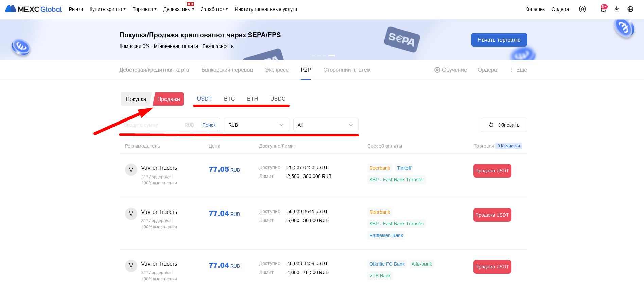Click the download app icon
644x297 pixels.
coord(617,9)
